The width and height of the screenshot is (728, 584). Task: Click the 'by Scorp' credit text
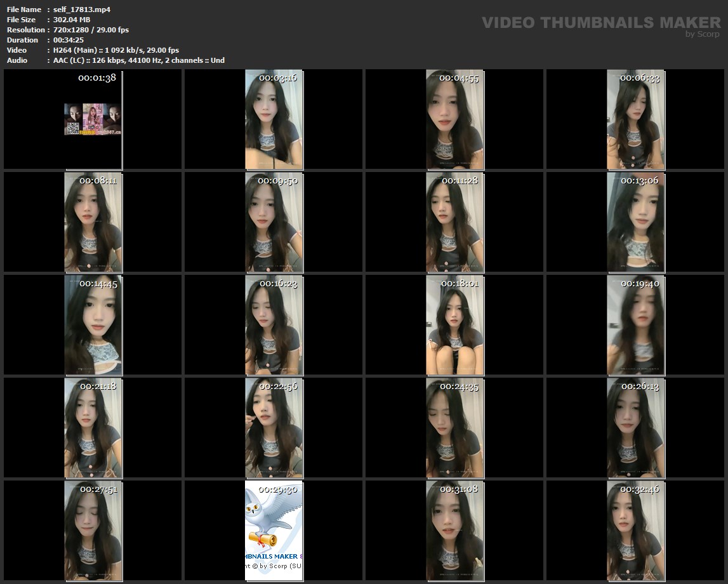(702, 34)
